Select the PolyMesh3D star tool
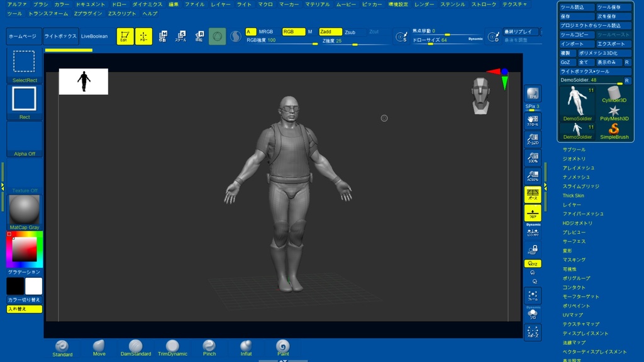The width and height of the screenshot is (644, 362). pyautogui.click(x=614, y=113)
